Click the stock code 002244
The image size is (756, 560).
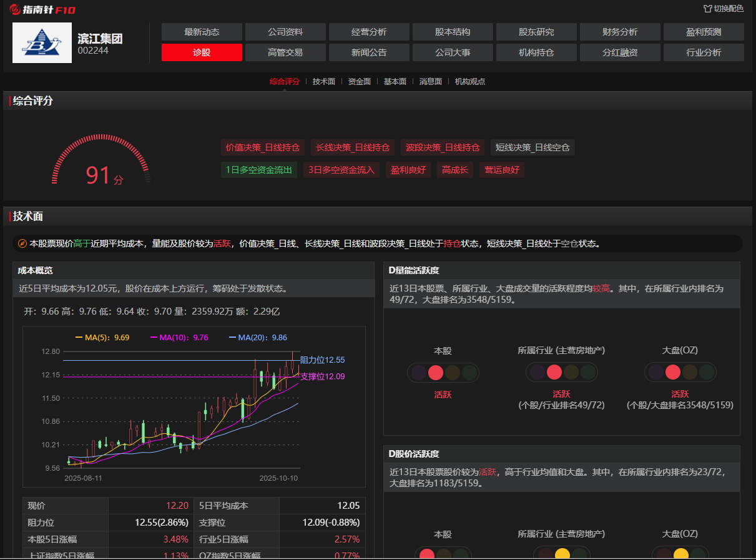[93, 51]
